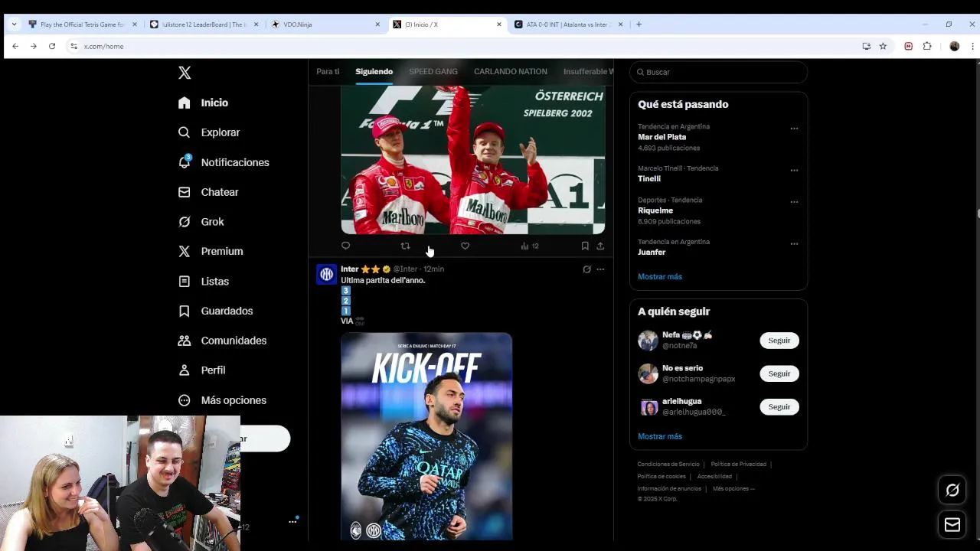The width and height of the screenshot is (980, 551).
Task: Open Premium in the sidebar
Action: [211, 251]
